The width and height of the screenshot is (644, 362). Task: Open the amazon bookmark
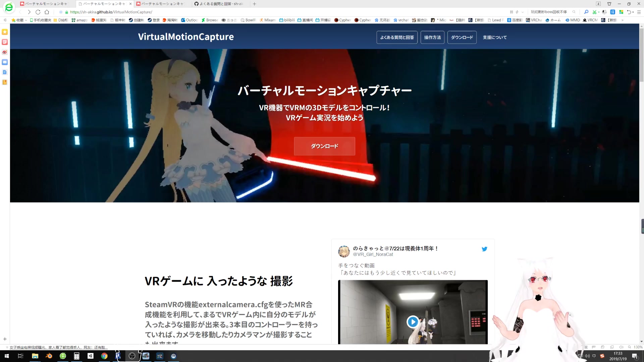click(79, 20)
